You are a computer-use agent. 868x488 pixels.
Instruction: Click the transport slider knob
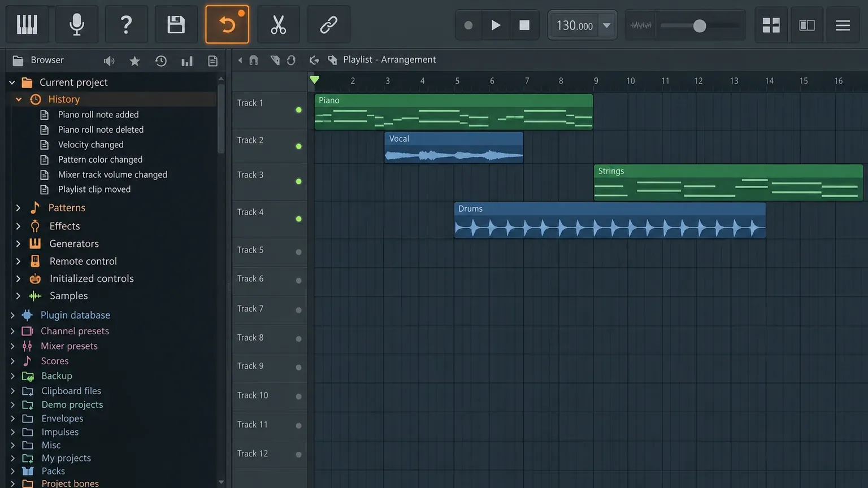[700, 25]
